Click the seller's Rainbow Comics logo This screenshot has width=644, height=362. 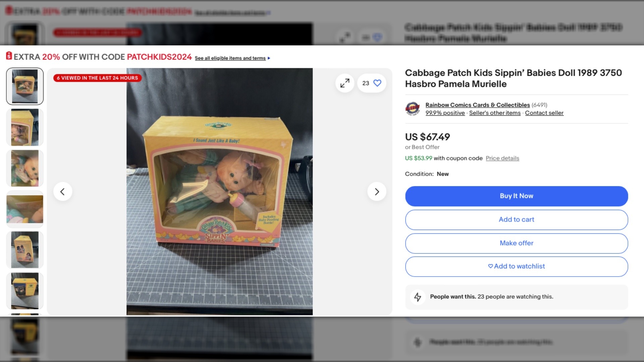[413, 109]
